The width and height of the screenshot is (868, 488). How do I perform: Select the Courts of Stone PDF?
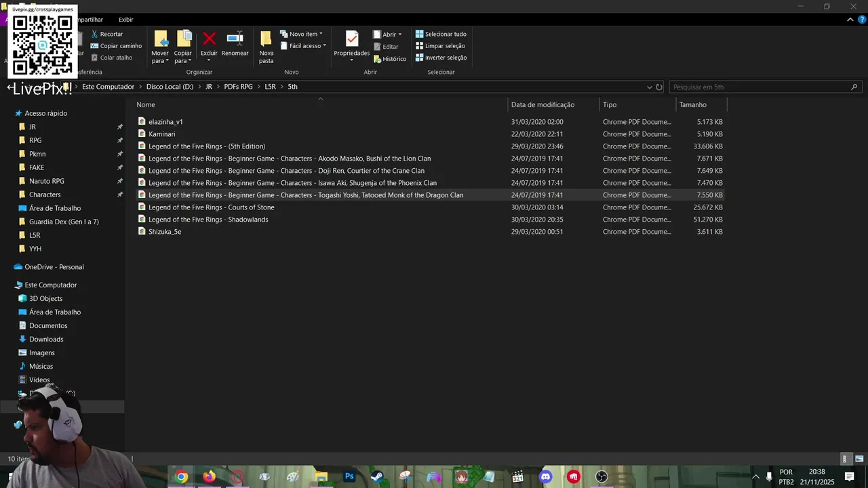coord(212,207)
